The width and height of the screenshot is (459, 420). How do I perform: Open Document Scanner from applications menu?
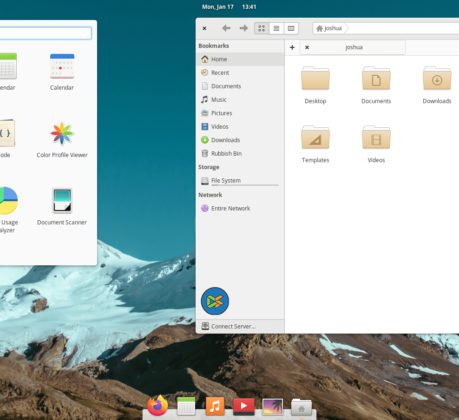(x=62, y=207)
